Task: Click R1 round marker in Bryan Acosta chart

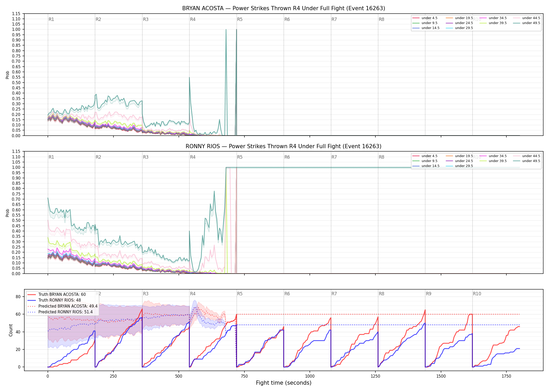Action: (x=51, y=19)
